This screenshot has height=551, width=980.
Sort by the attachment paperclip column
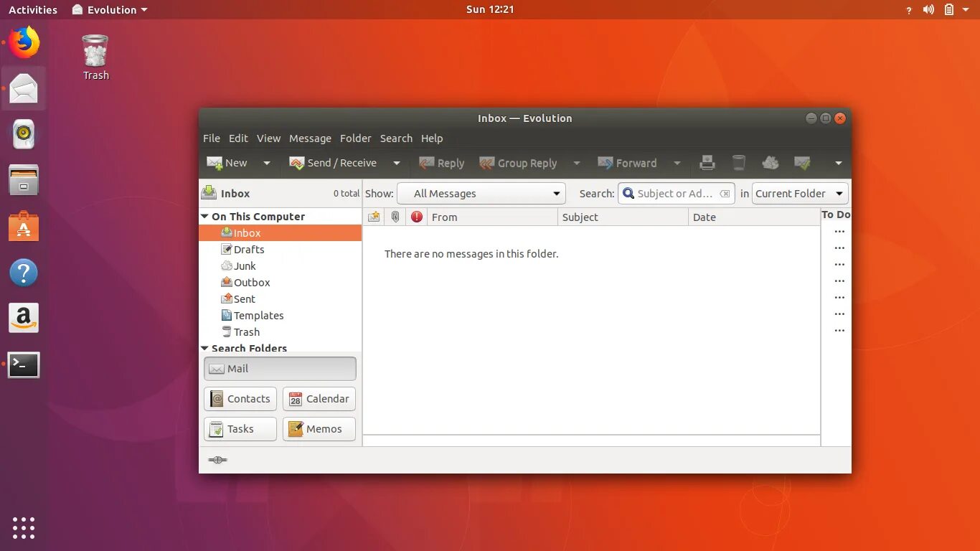(395, 217)
